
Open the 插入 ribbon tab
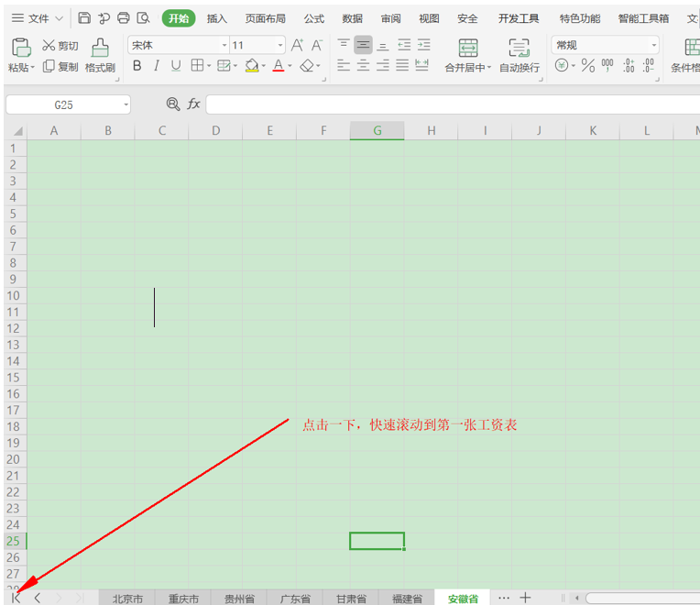tap(217, 18)
